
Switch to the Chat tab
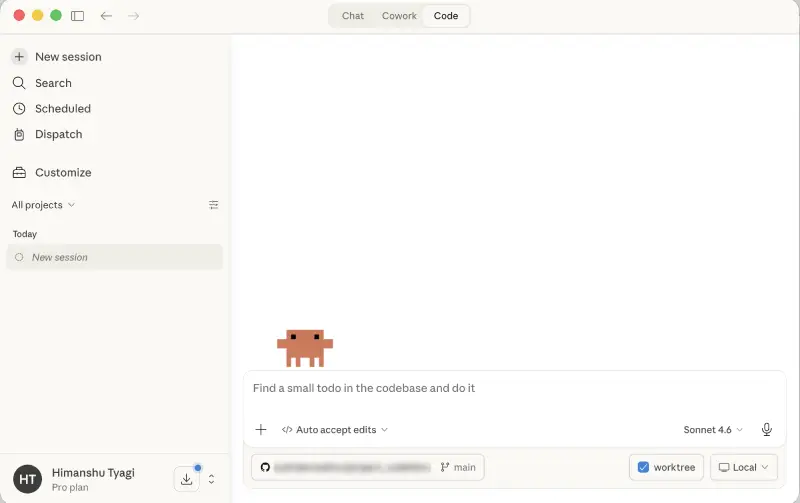click(x=353, y=16)
